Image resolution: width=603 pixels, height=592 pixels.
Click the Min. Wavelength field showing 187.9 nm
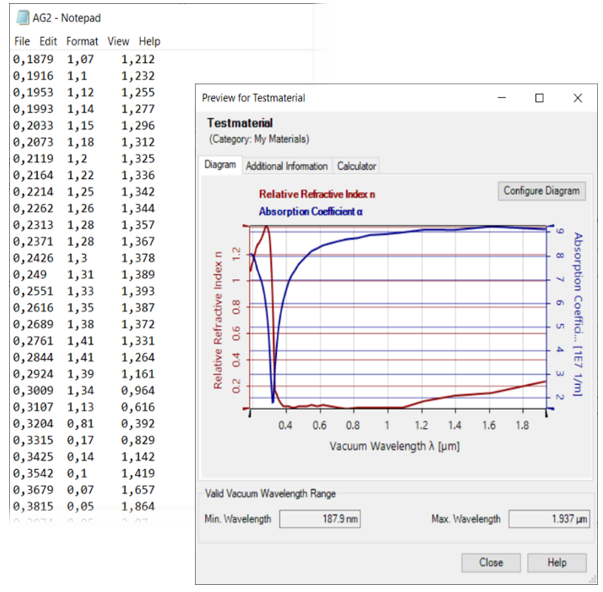point(320,519)
